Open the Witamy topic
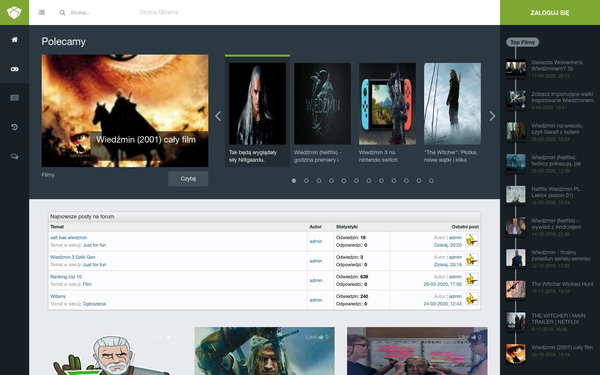The image size is (600, 375). 58,296
